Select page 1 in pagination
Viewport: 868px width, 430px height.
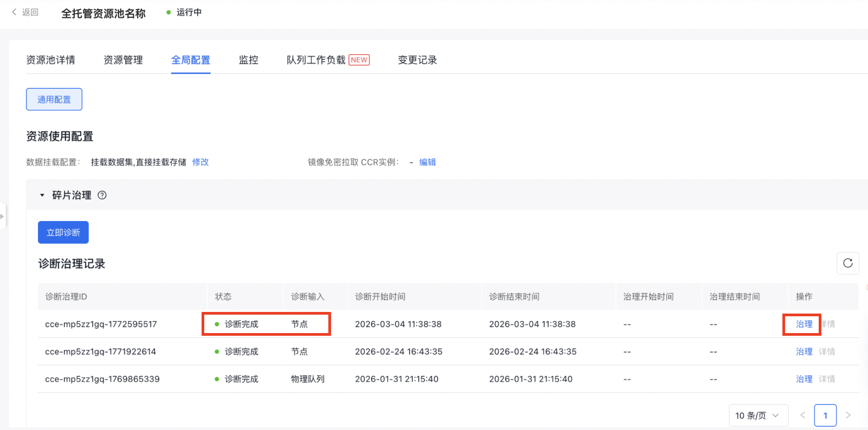(825, 415)
